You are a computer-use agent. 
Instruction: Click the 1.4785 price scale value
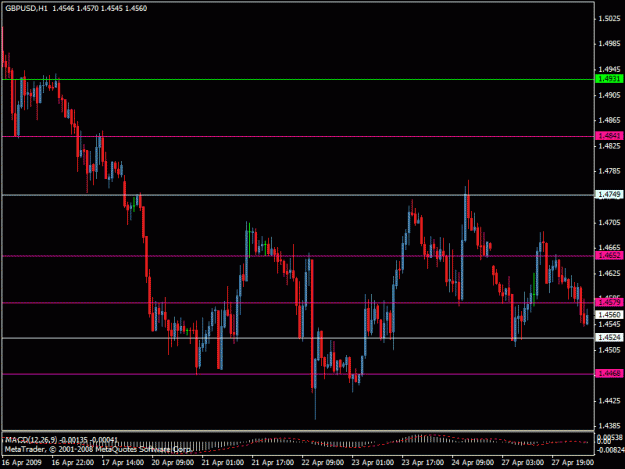(x=609, y=171)
